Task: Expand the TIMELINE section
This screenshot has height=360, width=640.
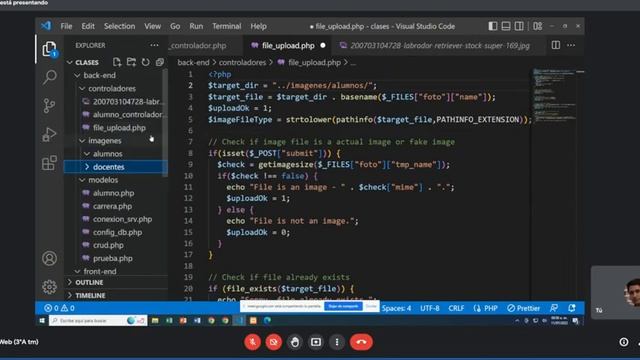Action: (x=117, y=296)
